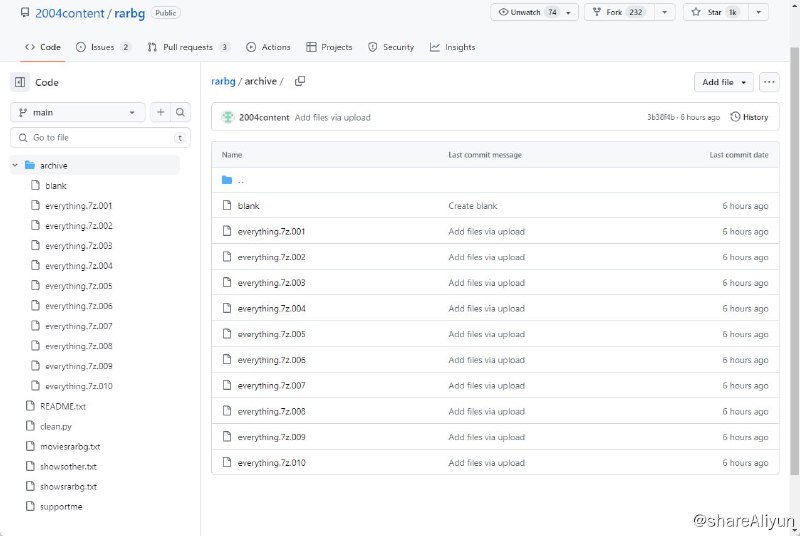Select blank in the sidebar tree
This screenshot has width=800, height=536.
[x=56, y=186]
